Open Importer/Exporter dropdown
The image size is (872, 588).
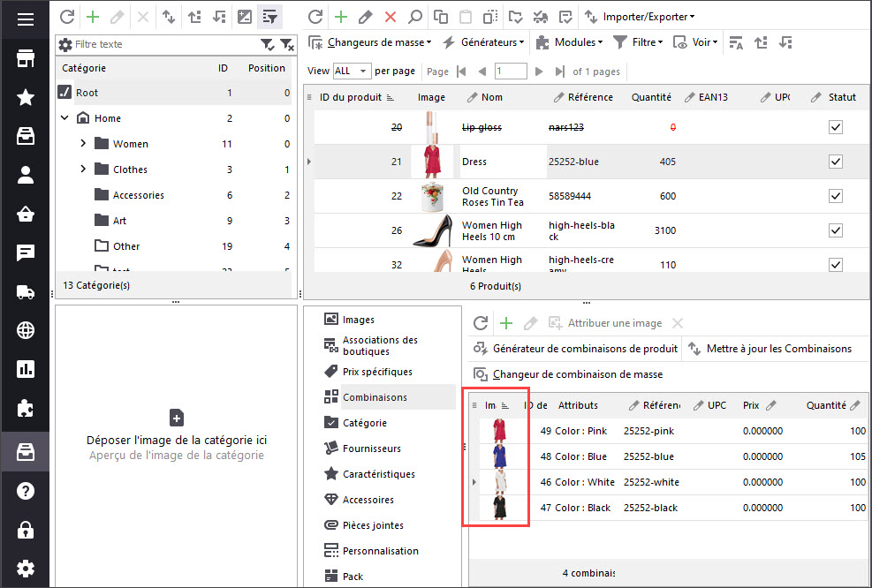coord(640,17)
